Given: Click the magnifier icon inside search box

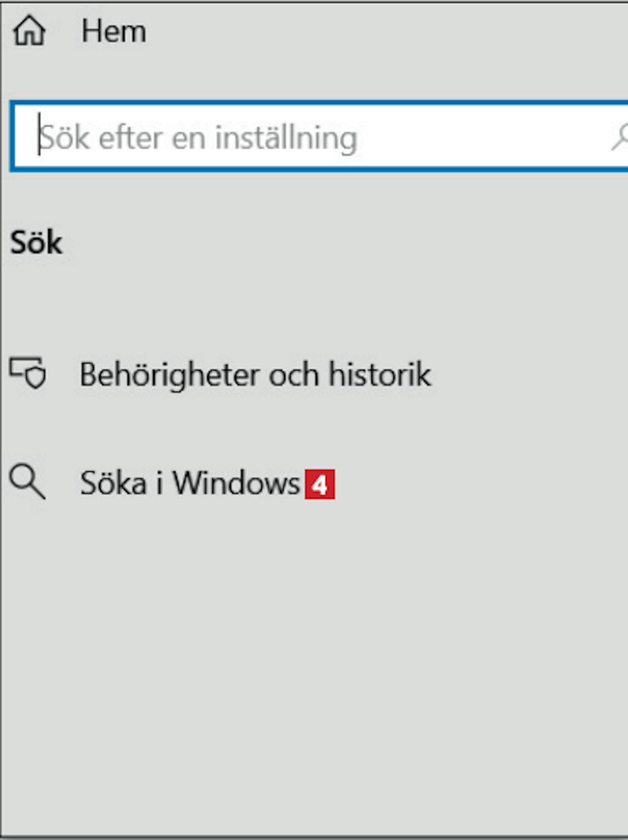Looking at the screenshot, I should [x=620, y=137].
